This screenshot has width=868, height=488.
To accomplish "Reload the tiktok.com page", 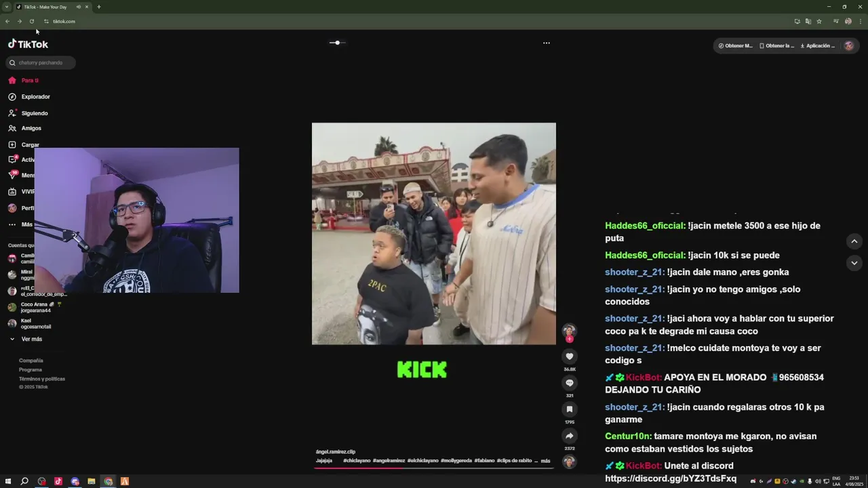I will coord(32,21).
